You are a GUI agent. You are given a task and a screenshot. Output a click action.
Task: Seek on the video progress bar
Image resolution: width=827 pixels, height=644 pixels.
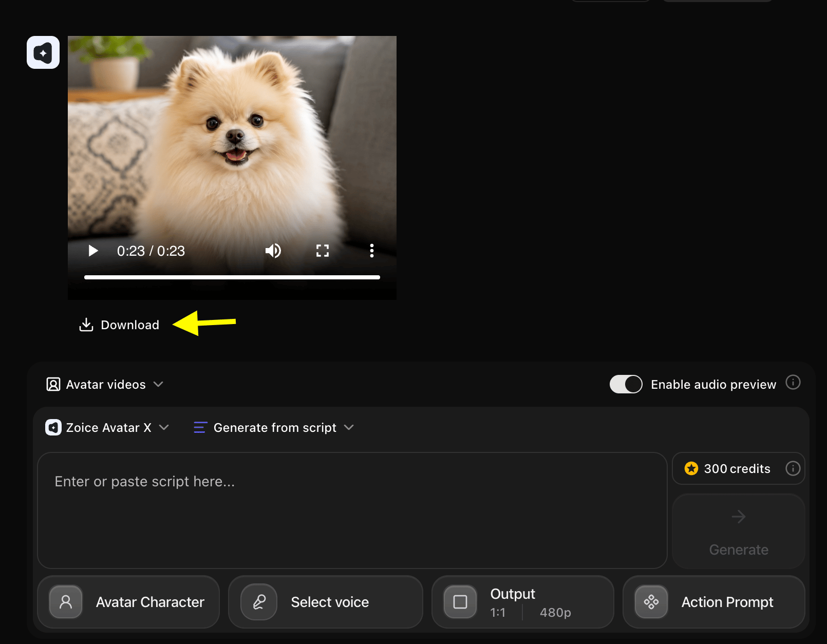[232, 277]
